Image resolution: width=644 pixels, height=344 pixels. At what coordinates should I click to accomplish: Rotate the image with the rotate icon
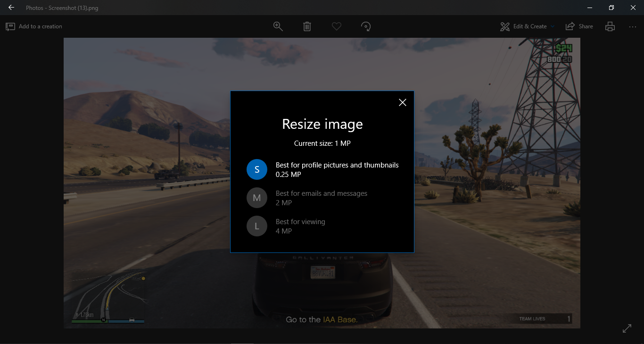[366, 26]
